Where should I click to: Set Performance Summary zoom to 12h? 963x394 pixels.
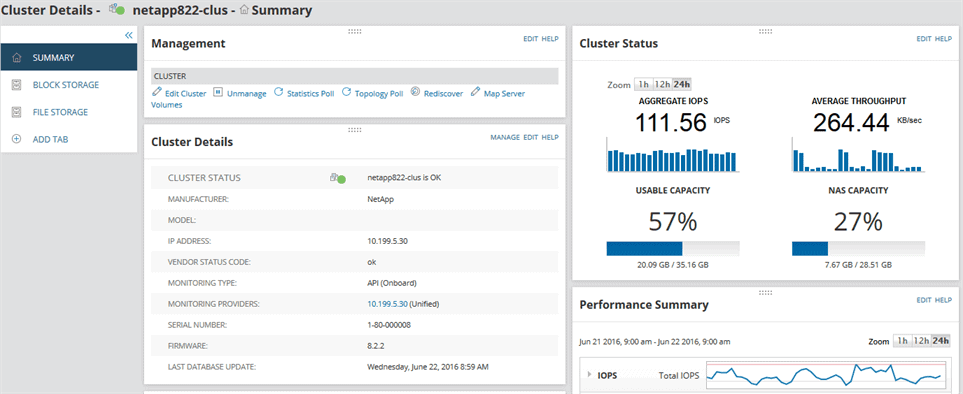click(x=920, y=341)
